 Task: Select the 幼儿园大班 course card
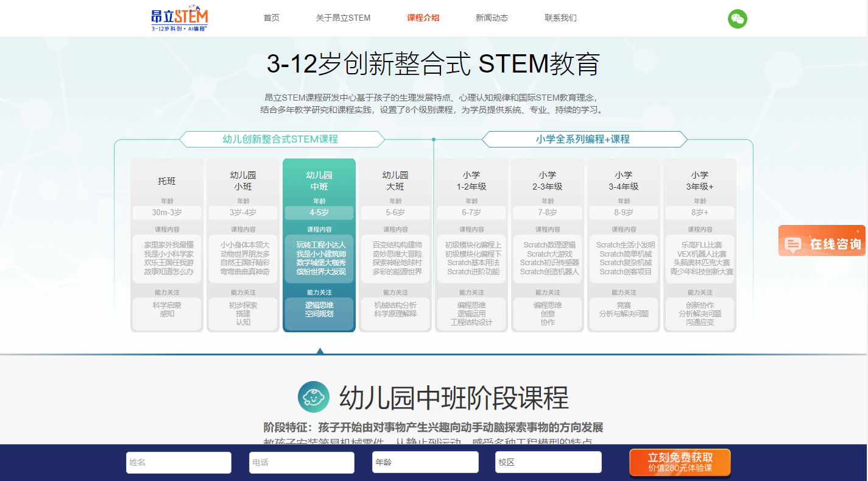[x=395, y=245]
